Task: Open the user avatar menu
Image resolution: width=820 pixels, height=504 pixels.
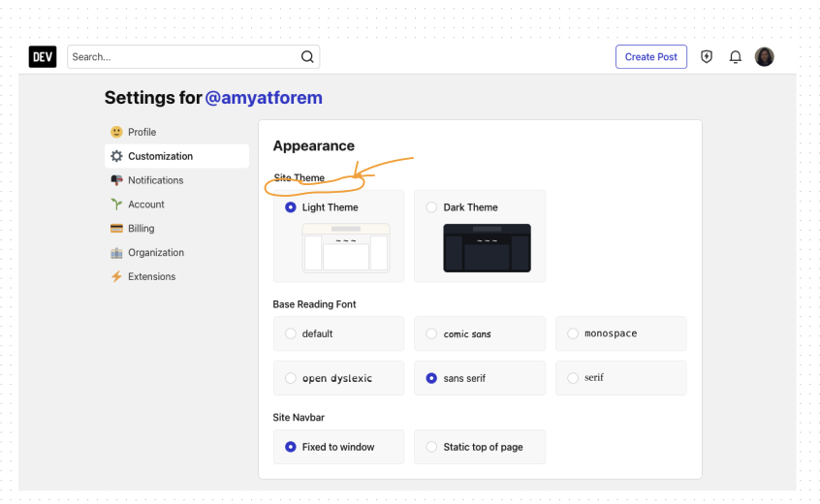Action: tap(764, 56)
